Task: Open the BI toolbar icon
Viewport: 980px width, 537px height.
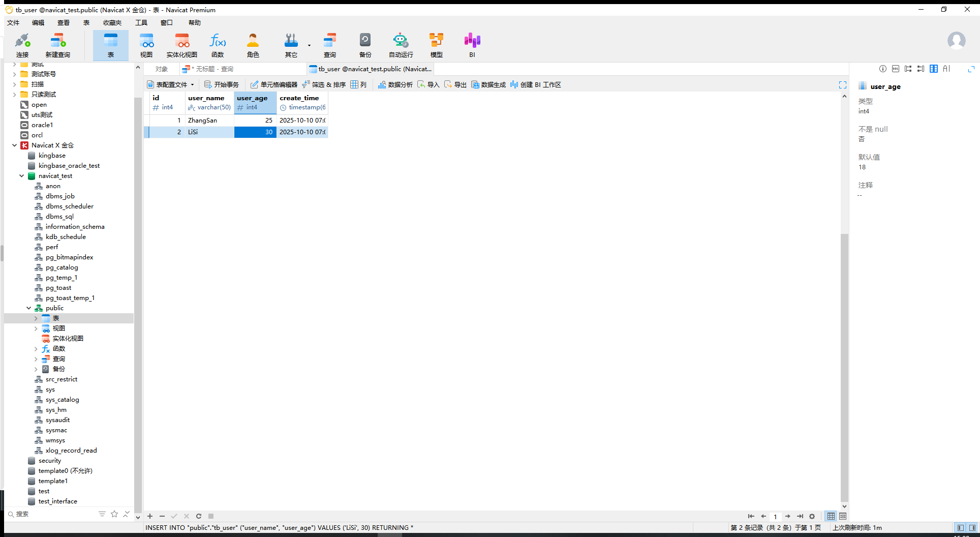Action: tap(472, 45)
